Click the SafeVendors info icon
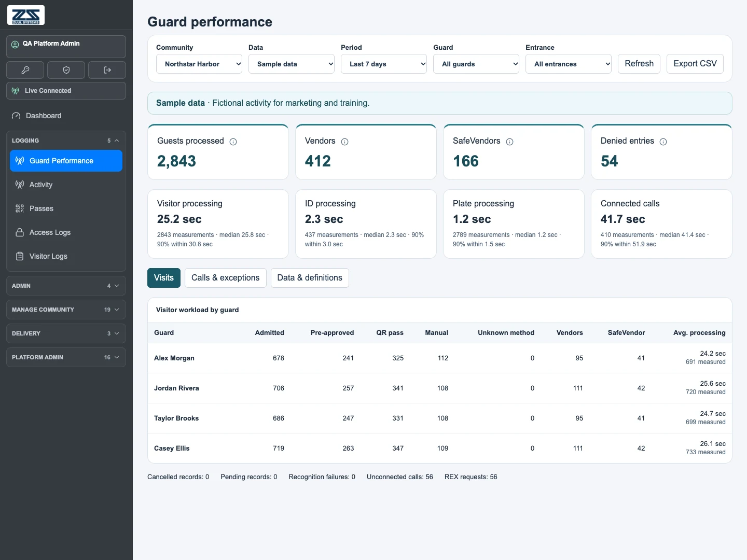The width and height of the screenshot is (747, 560). [x=510, y=142]
